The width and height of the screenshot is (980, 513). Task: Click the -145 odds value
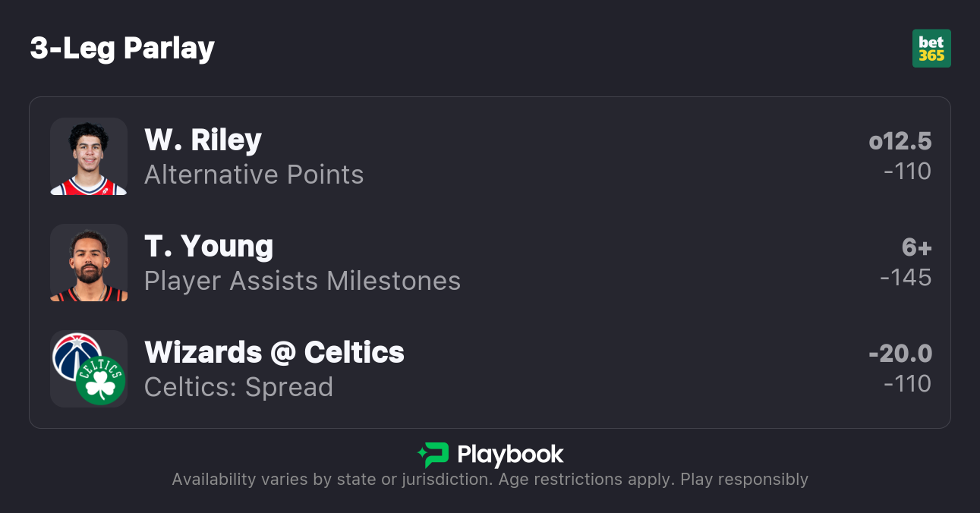(x=906, y=278)
